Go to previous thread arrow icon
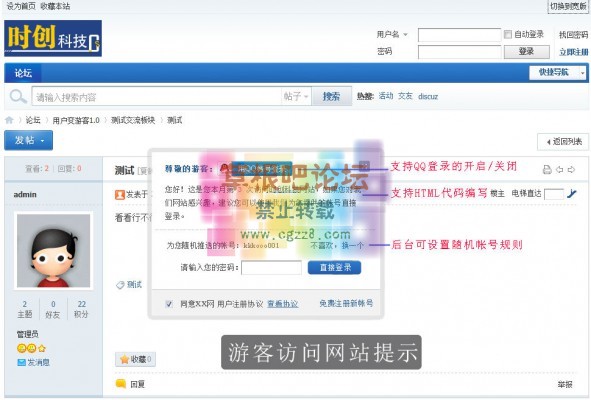The width and height of the screenshot is (591, 400). [x=559, y=170]
